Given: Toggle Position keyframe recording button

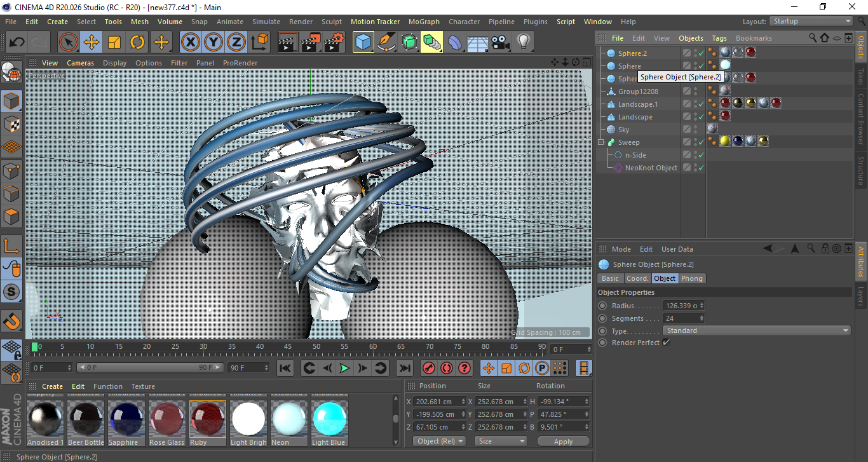Looking at the screenshot, I should coord(489,368).
